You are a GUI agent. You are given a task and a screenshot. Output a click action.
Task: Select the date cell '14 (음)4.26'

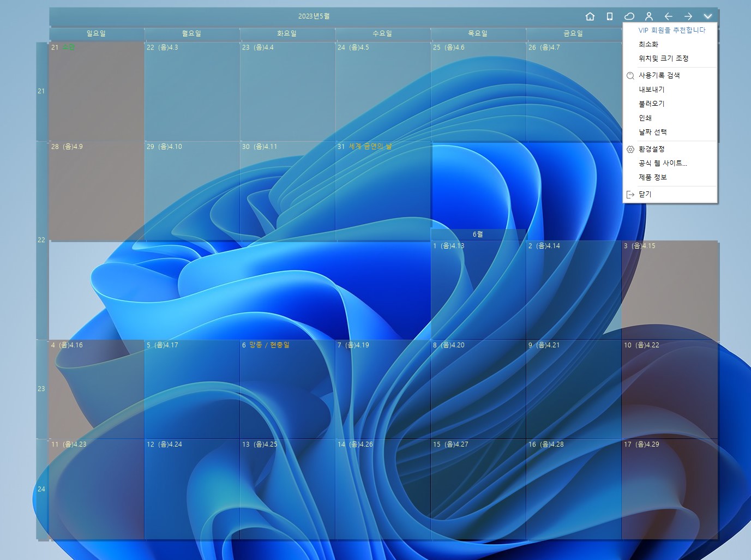pos(383,489)
